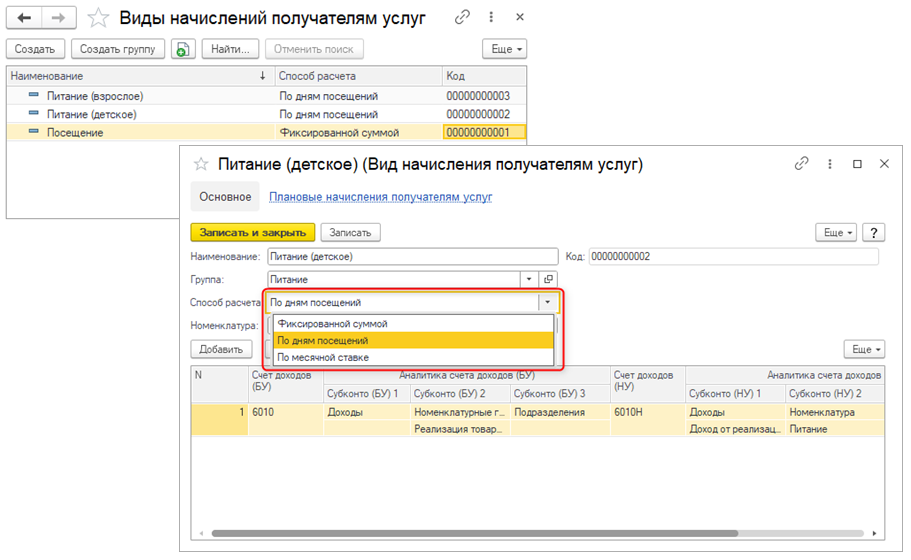Click the green copy-item icon button
The image size is (911, 560).
pyautogui.click(x=182, y=49)
